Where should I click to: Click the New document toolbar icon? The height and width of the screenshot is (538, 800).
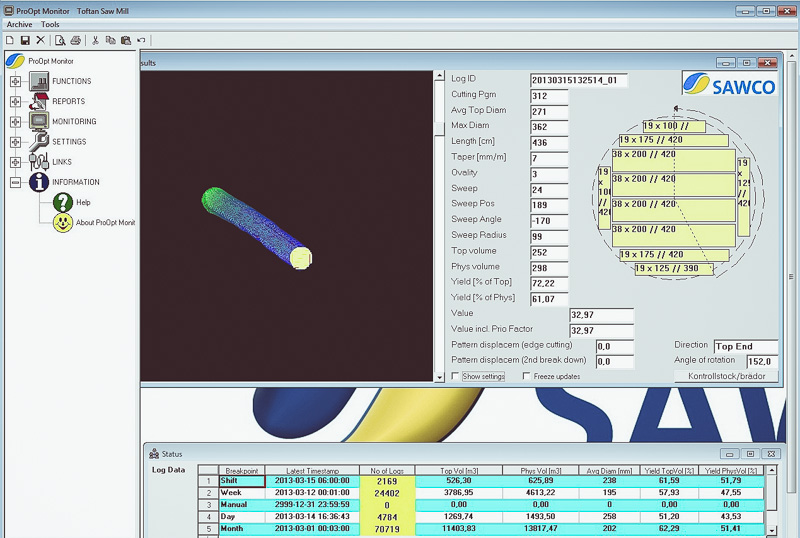click(9, 40)
